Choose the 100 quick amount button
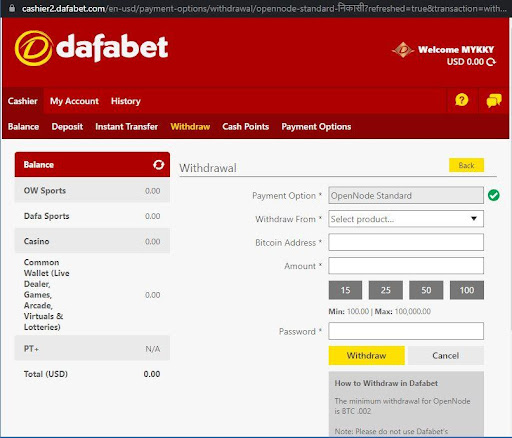512x438 pixels. click(467, 290)
